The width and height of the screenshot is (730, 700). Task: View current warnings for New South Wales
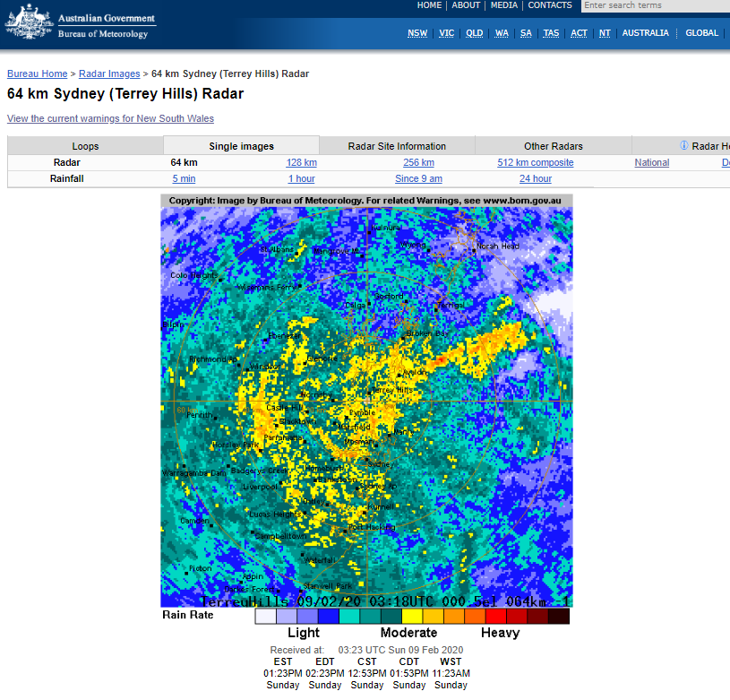pos(110,118)
